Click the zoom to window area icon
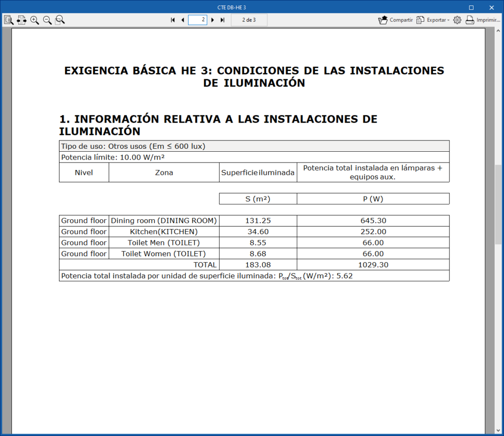The height and width of the screenshot is (436, 504). [60, 20]
